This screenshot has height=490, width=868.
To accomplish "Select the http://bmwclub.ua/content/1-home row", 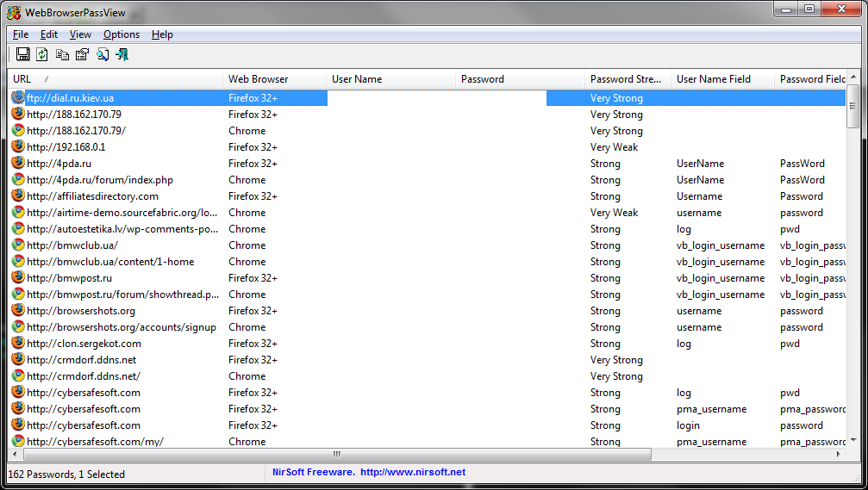I will coord(428,262).
